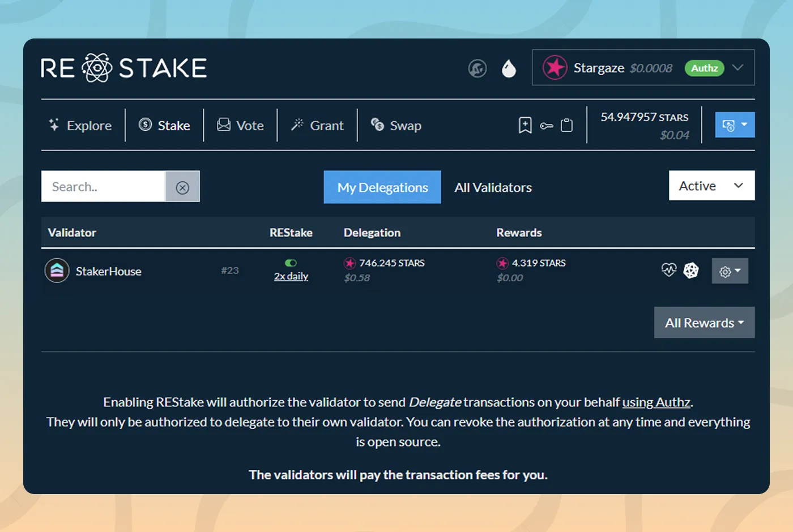Open the blue wallet dropdown button

point(735,125)
